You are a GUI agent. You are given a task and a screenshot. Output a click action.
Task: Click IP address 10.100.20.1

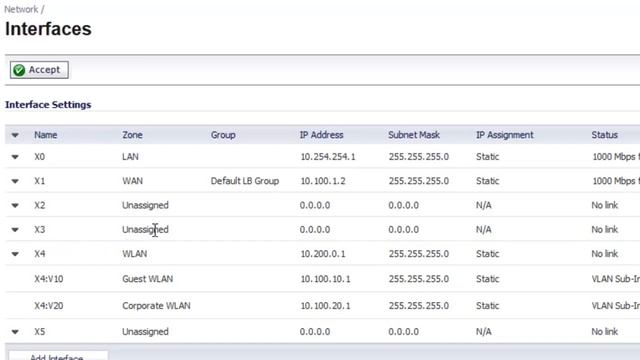click(x=325, y=306)
